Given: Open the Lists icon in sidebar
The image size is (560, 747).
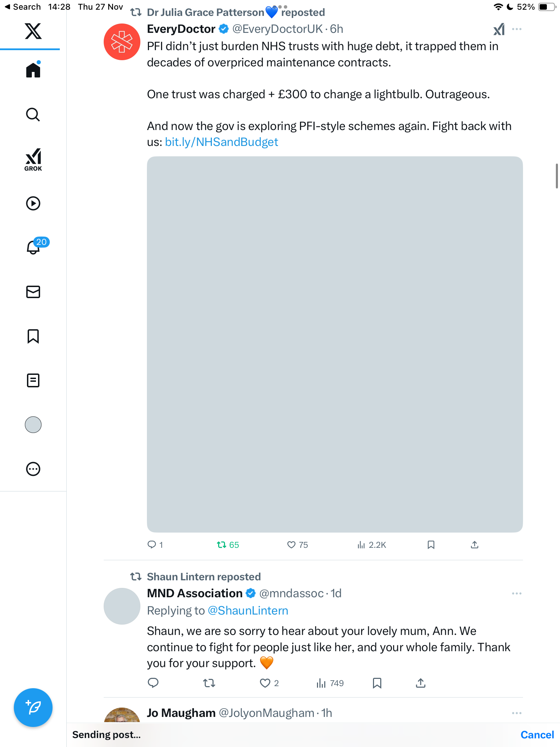Looking at the screenshot, I should [33, 380].
